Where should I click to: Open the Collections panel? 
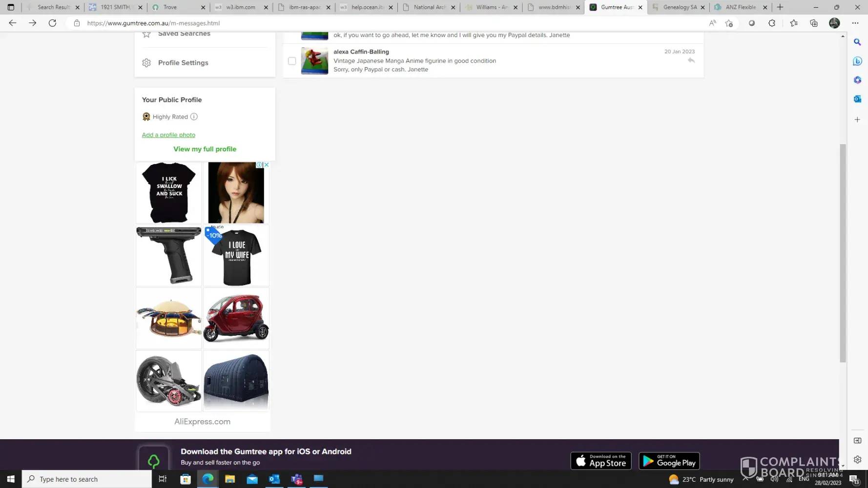pos(814,23)
